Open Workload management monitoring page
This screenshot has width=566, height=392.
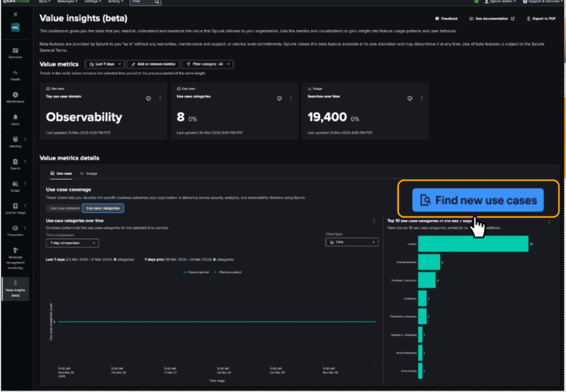15,258
